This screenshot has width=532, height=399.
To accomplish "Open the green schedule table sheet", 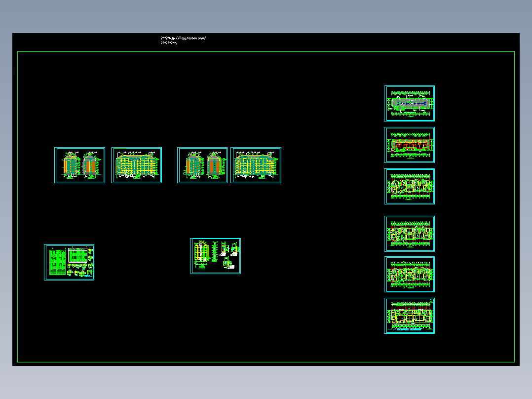I will click(x=69, y=263).
